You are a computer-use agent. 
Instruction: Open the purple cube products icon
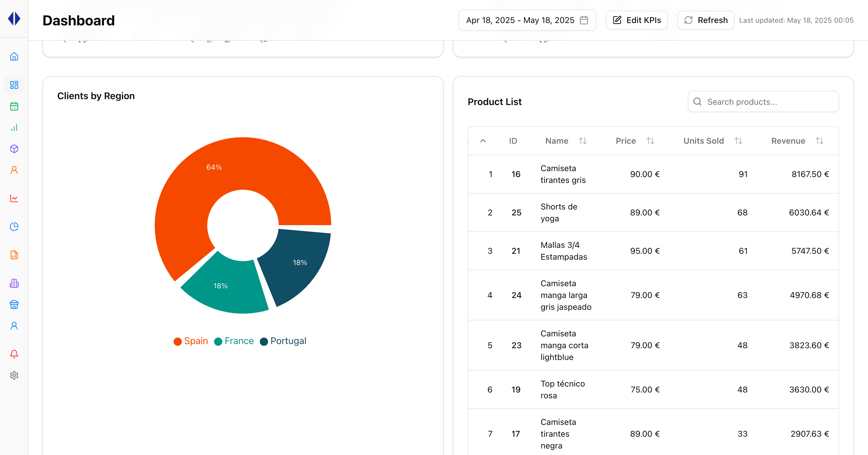tap(14, 149)
